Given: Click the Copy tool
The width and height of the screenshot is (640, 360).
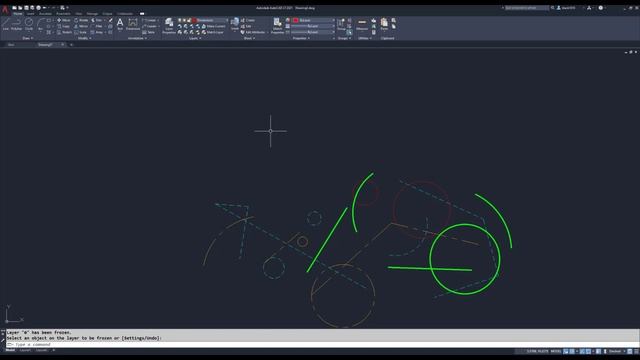Looking at the screenshot, I should click(64, 26).
